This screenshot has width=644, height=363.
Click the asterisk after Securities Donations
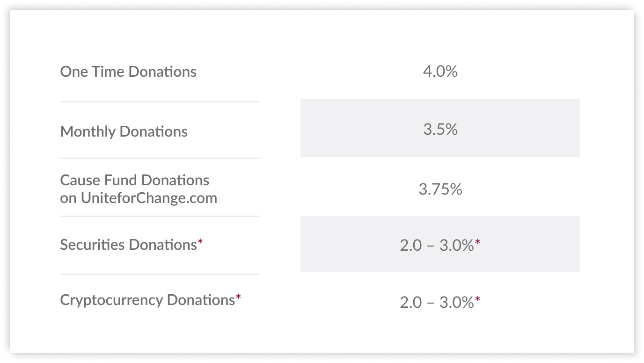200,242
